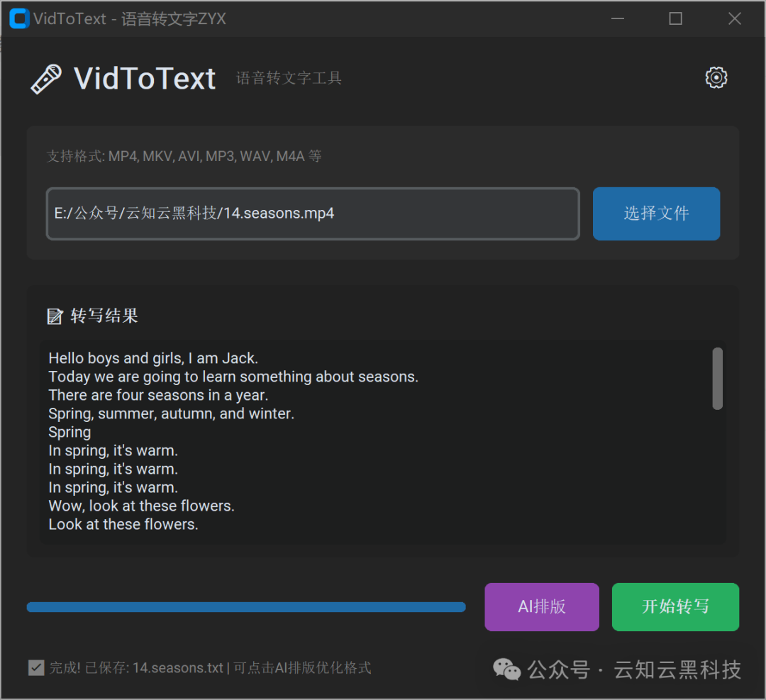
Task: Click the transcription progress bar
Action: (x=246, y=606)
